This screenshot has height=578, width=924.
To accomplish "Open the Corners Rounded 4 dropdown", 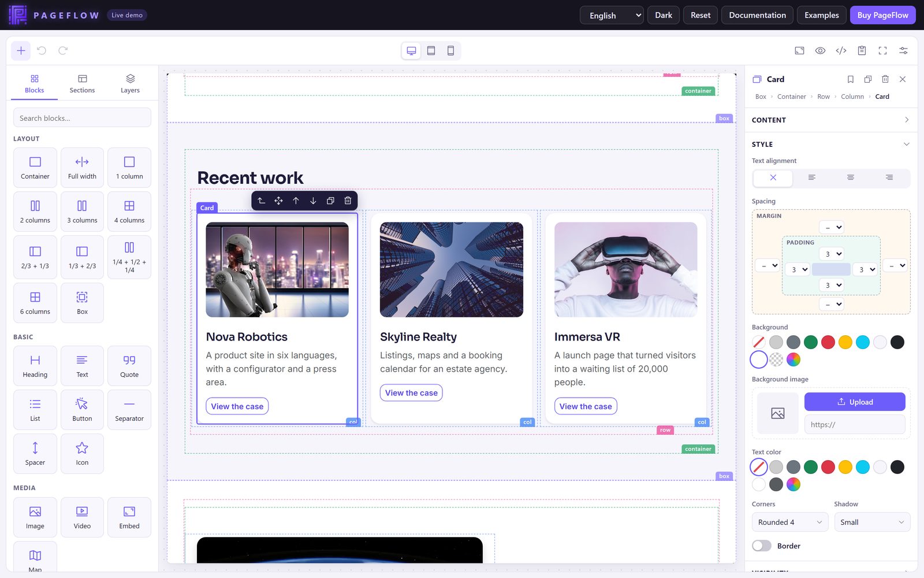I will point(790,522).
